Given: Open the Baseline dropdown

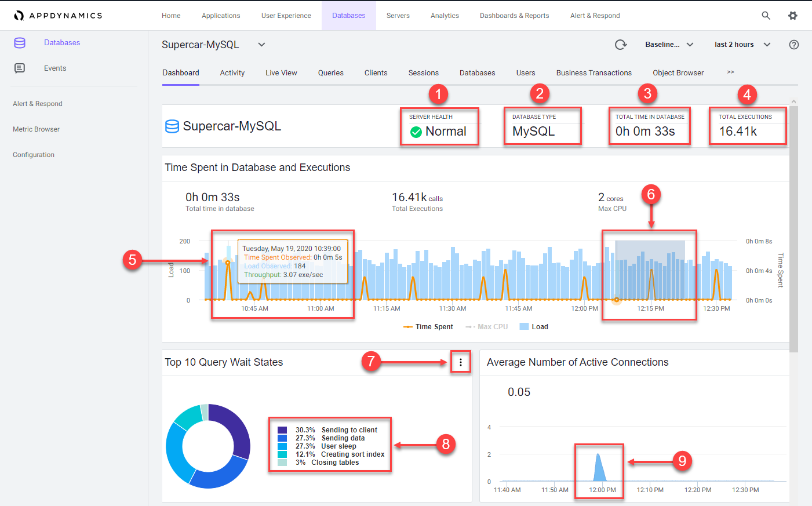Looking at the screenshot, I should click(x=669, y=45).
